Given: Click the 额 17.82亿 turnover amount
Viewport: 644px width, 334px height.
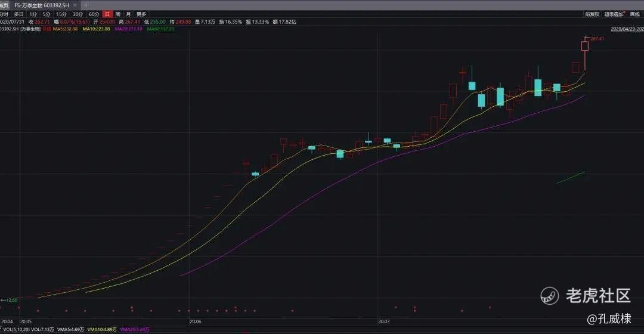Looking at the screenshot, I should coord(284,22).
